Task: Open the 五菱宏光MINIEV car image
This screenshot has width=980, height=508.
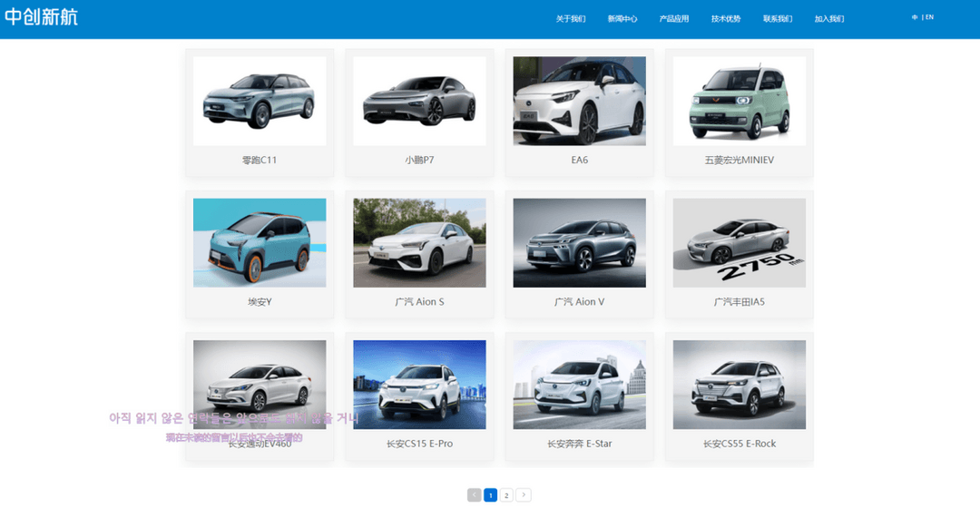Action: [740, 102]
